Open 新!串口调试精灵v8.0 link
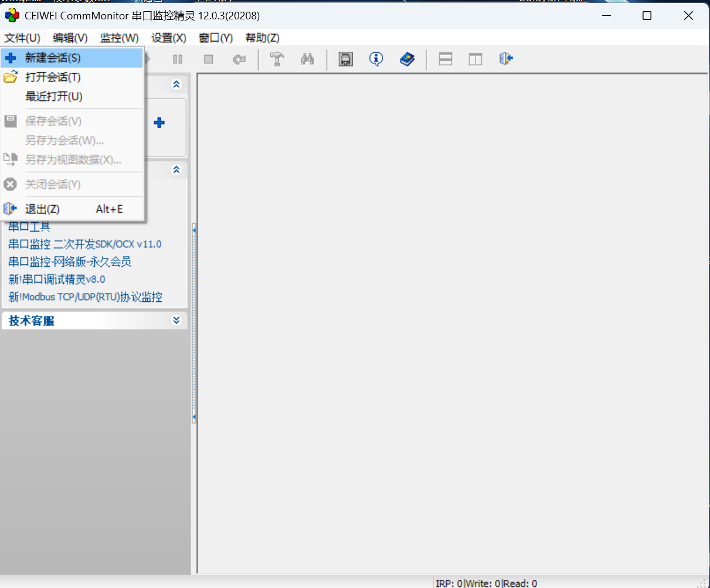Screen dimensions: 710x588 coord(57,280)
